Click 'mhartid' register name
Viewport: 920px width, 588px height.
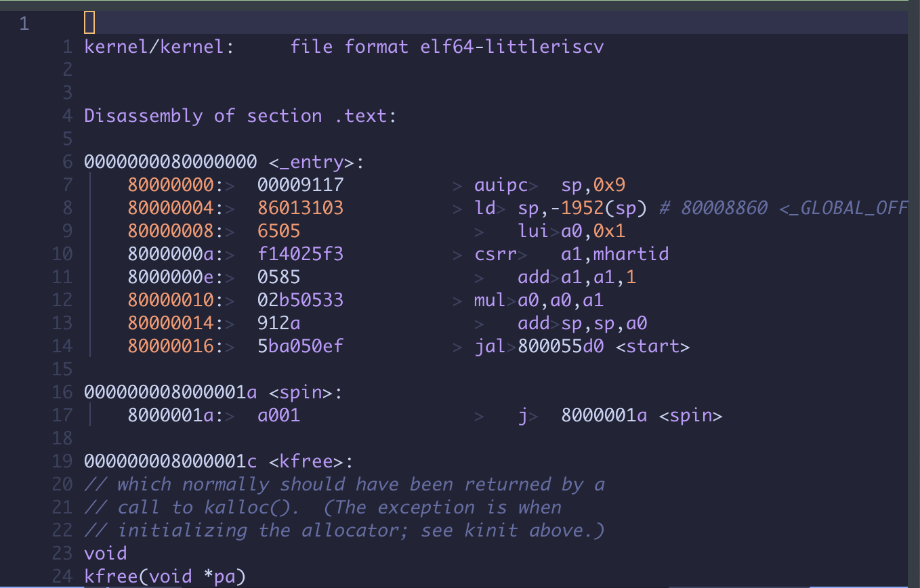coord(631,254)
